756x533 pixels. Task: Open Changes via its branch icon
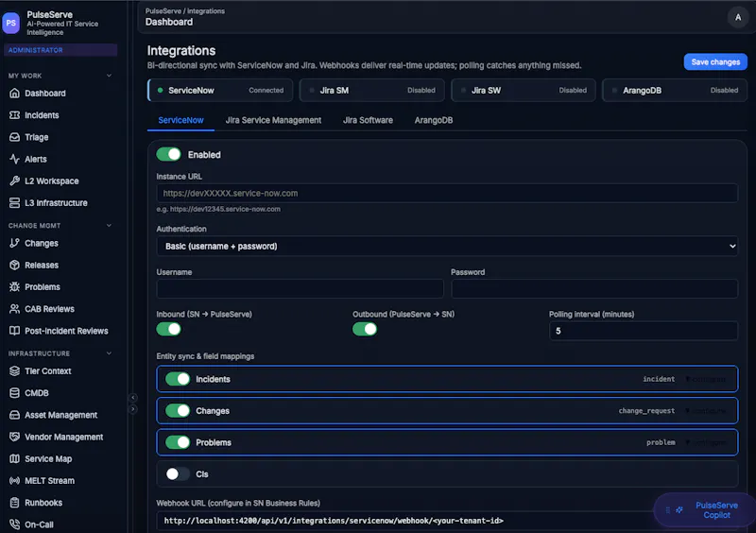coord(14,243)
